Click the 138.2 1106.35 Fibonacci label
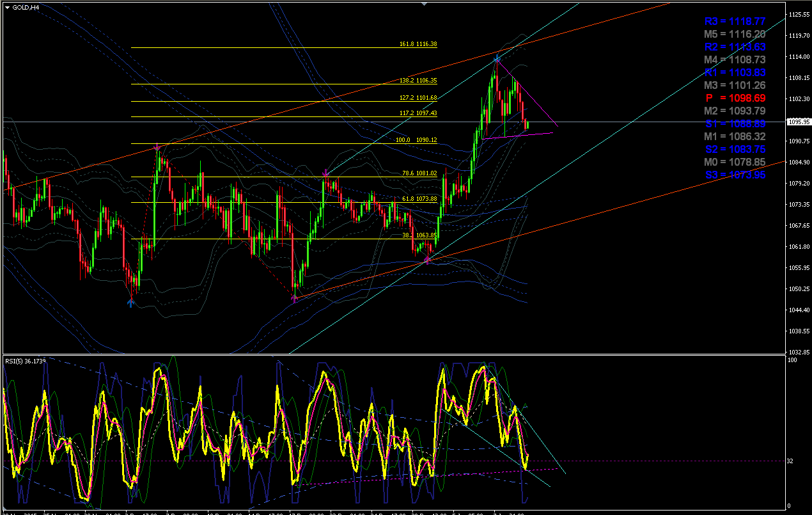Viewport: 812px width, 515px height. click(x=418, y=81)
